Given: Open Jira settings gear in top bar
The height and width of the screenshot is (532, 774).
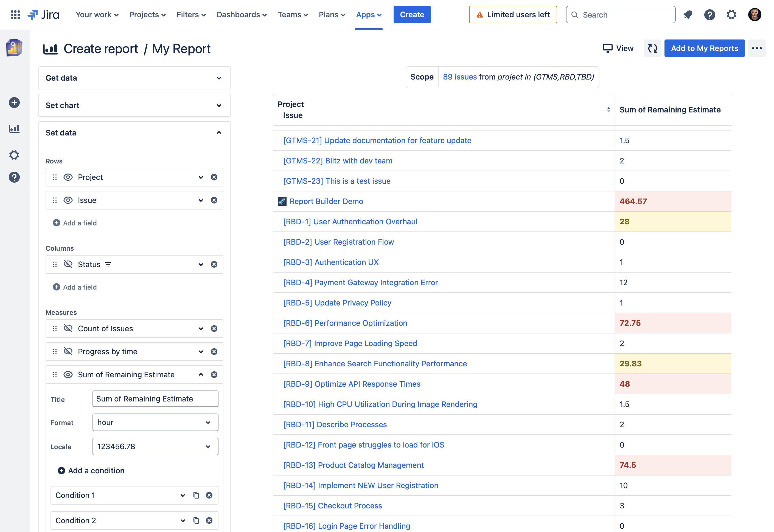Looking at the screenshot, I should pos(731,15).
